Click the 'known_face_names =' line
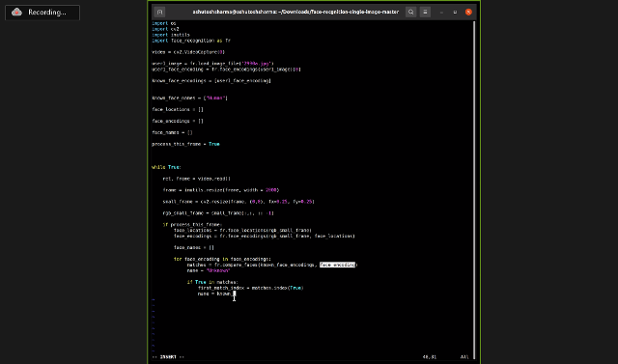 coord(189,98)
